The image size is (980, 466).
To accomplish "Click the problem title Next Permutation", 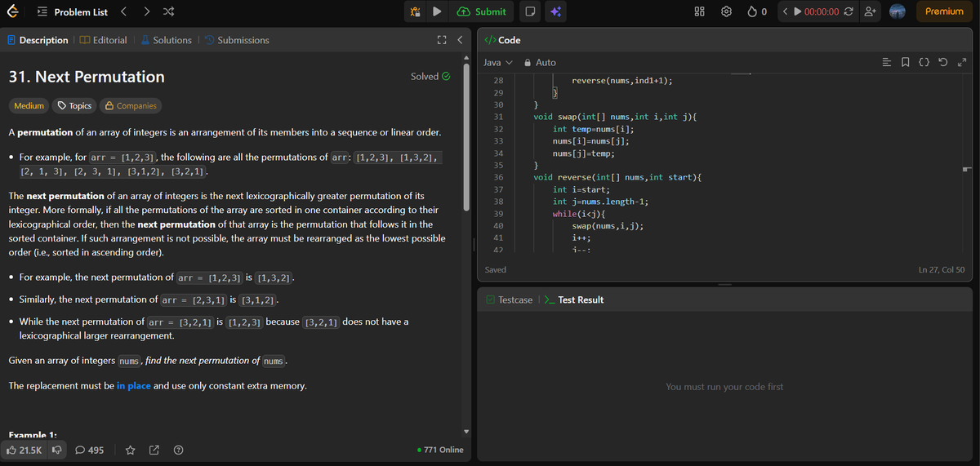I will click(87, 77).
